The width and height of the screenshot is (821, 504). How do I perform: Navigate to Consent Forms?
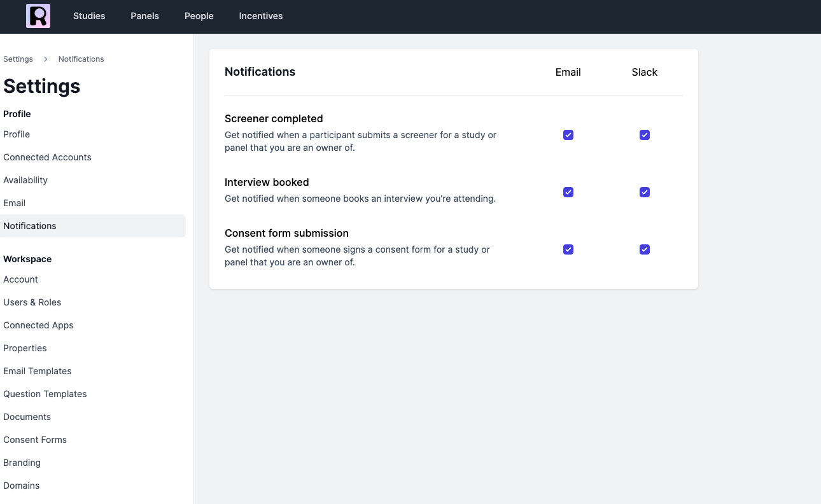(35, 440)
